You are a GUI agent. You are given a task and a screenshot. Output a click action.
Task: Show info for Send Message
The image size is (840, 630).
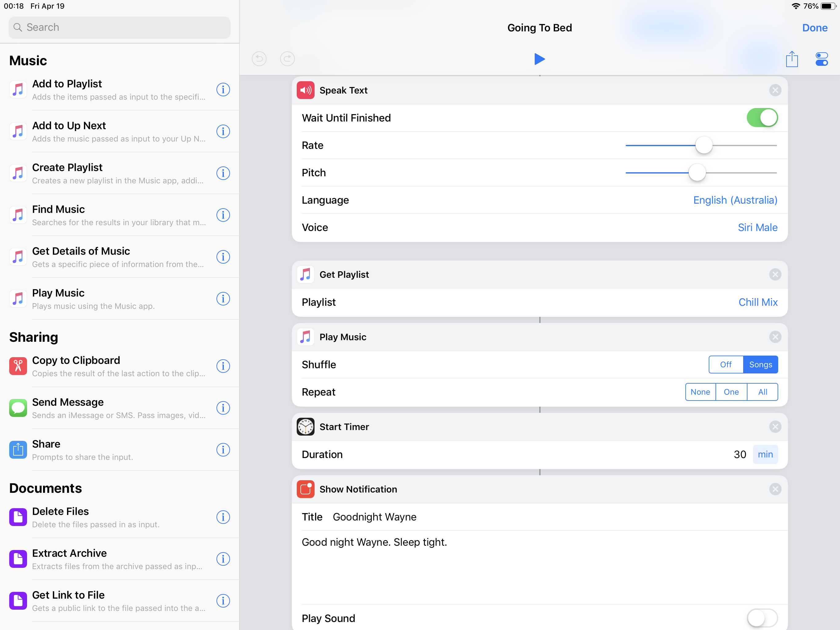(x=223, y=408)
